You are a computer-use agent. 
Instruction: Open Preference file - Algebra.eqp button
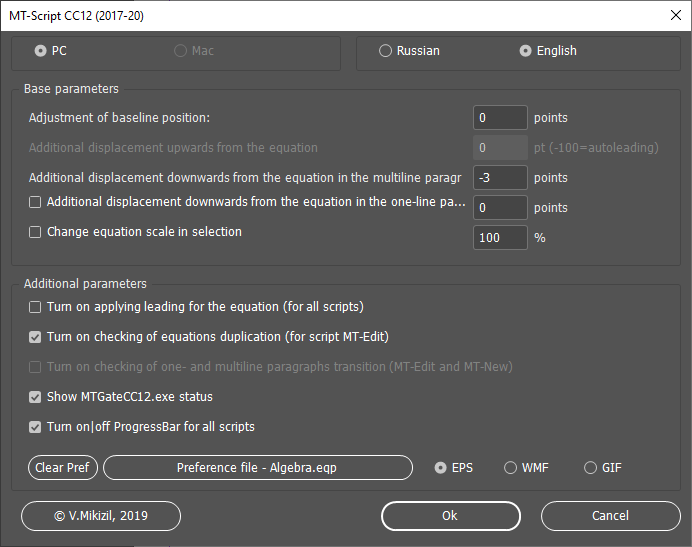coord(258,468)
